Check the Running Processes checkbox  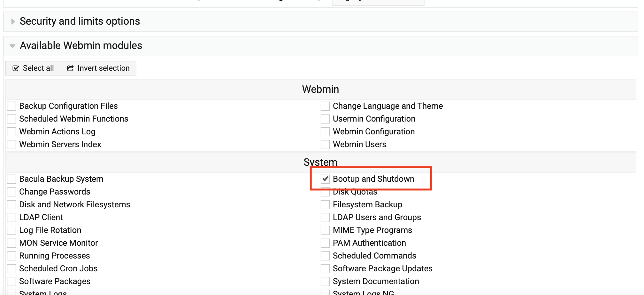(x=11, y=256)
